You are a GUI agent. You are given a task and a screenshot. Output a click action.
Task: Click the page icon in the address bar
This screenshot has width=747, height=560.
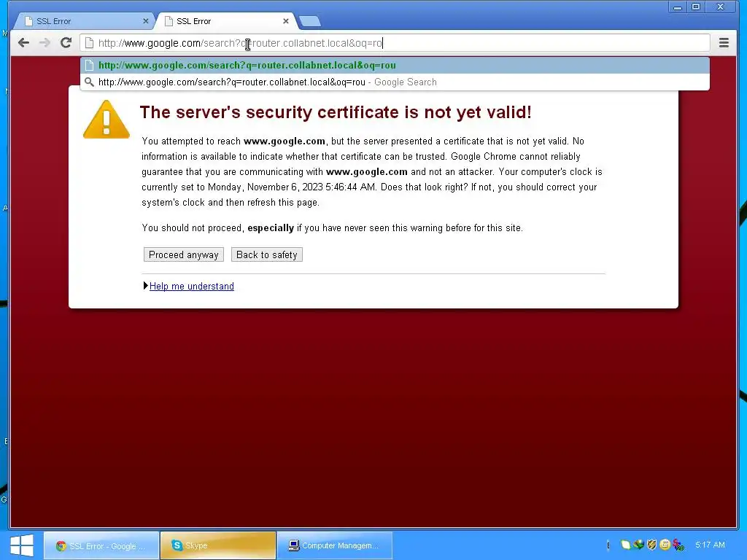(89, 43)
